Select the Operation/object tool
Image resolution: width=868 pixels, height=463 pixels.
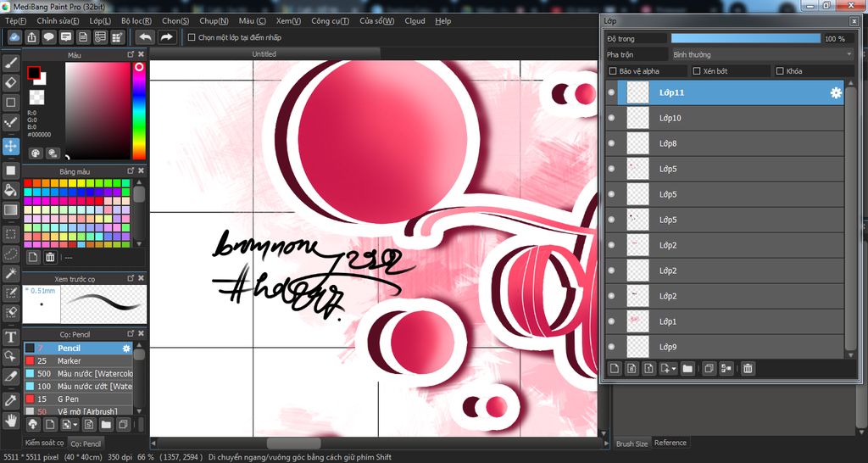click(x=10, y=356)
